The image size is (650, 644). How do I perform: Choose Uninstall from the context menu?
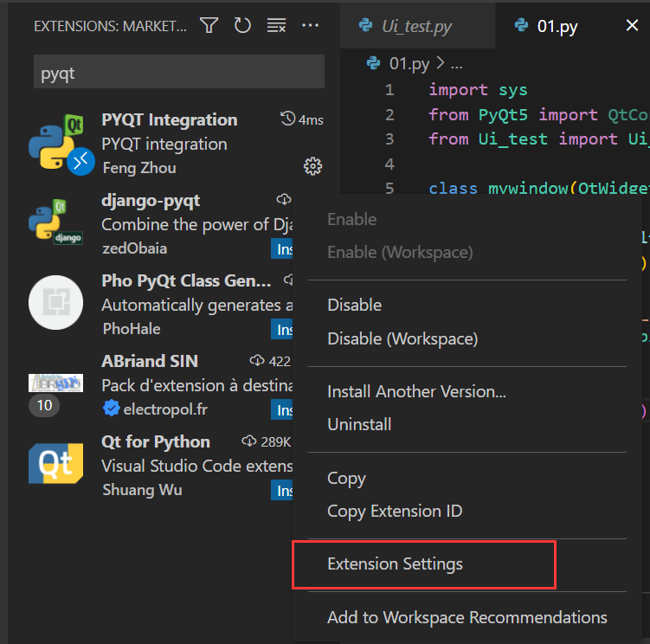point(467,425)
